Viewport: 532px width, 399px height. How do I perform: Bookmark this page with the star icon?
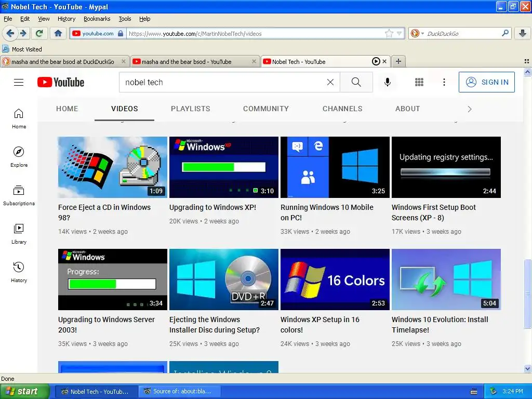pos(389,33)
